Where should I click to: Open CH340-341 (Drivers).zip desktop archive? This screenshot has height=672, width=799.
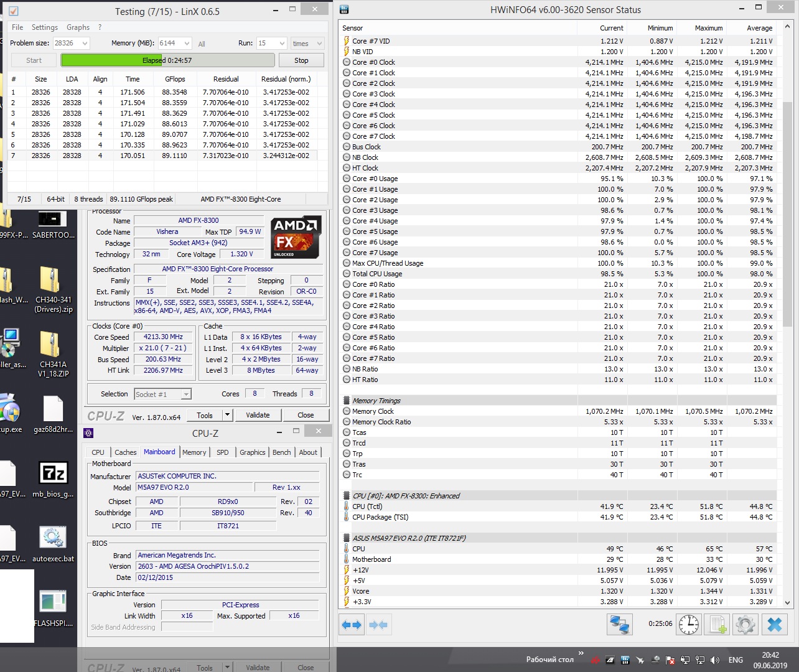click(53, 290)
